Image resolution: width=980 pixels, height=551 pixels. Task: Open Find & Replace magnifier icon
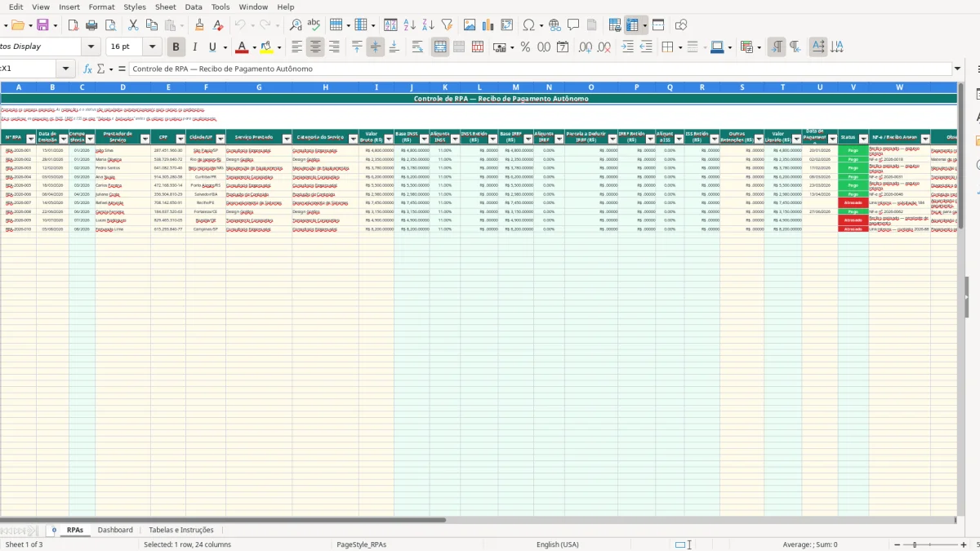coord(295,25)
